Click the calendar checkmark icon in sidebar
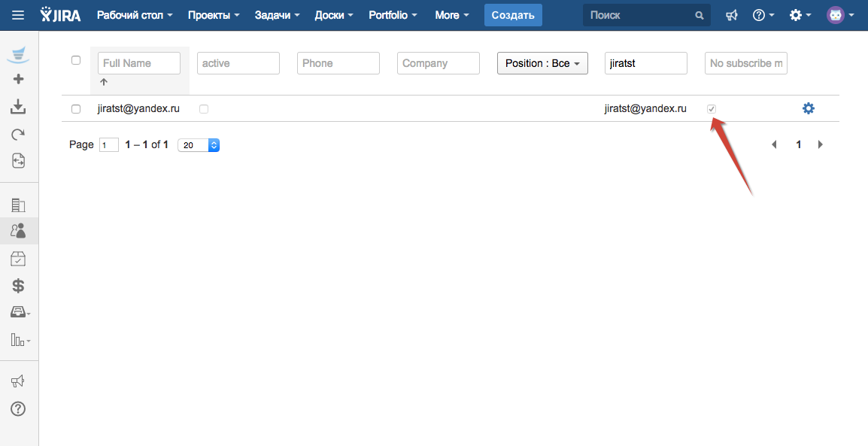The width and height of the screenshot is (868, 446). 19,259
